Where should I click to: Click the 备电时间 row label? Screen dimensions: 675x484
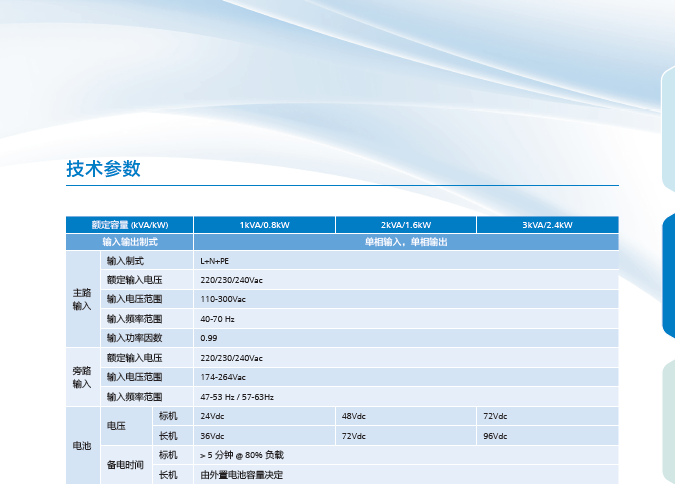[x=125, y=465]
